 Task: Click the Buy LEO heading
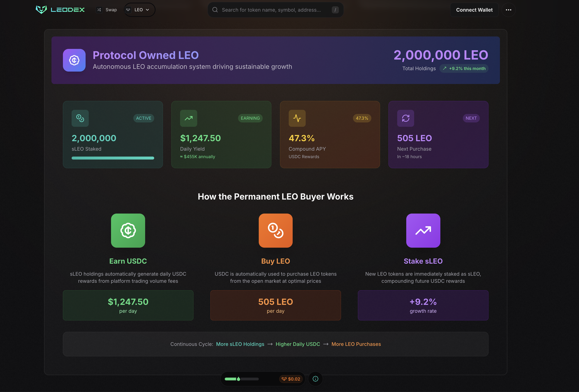[x=275, y=261]
